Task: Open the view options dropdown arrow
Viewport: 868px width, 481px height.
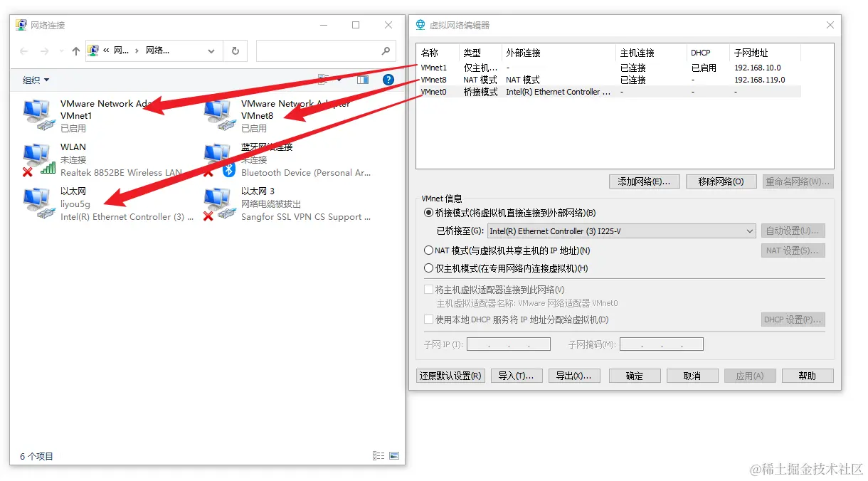Action: point(339,80)
